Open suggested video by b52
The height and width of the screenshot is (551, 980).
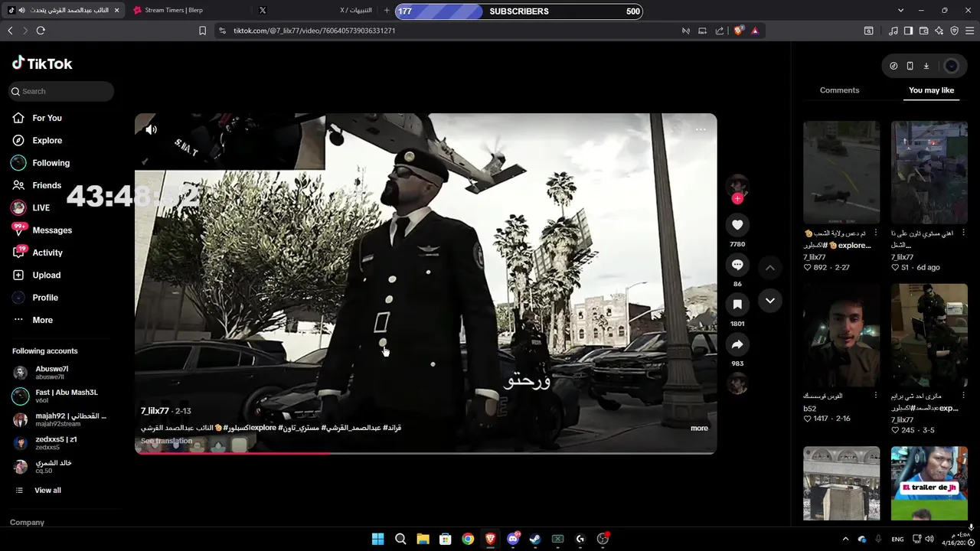click(x=841, y=335)
